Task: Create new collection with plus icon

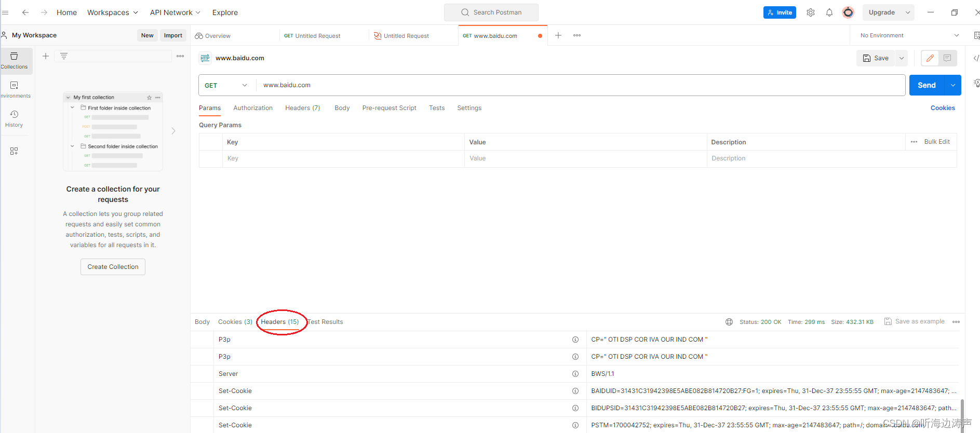Action: (46, 56)
